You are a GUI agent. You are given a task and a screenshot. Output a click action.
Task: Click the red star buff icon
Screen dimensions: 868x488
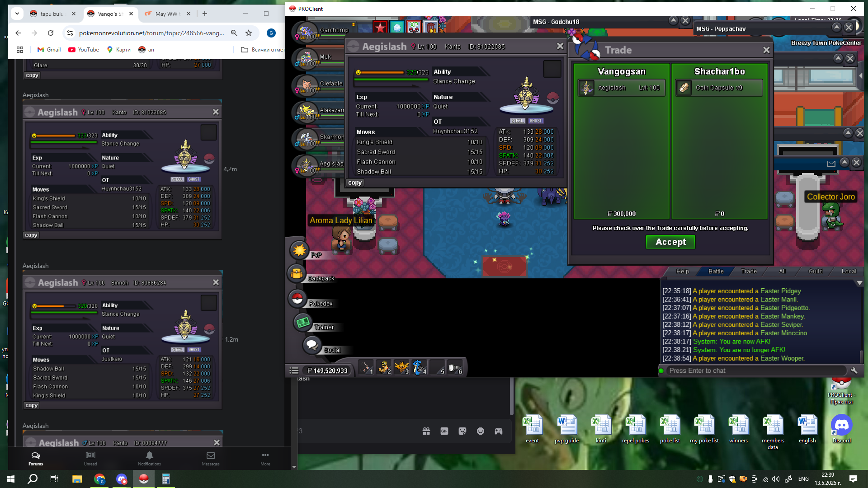pos(380,28)
